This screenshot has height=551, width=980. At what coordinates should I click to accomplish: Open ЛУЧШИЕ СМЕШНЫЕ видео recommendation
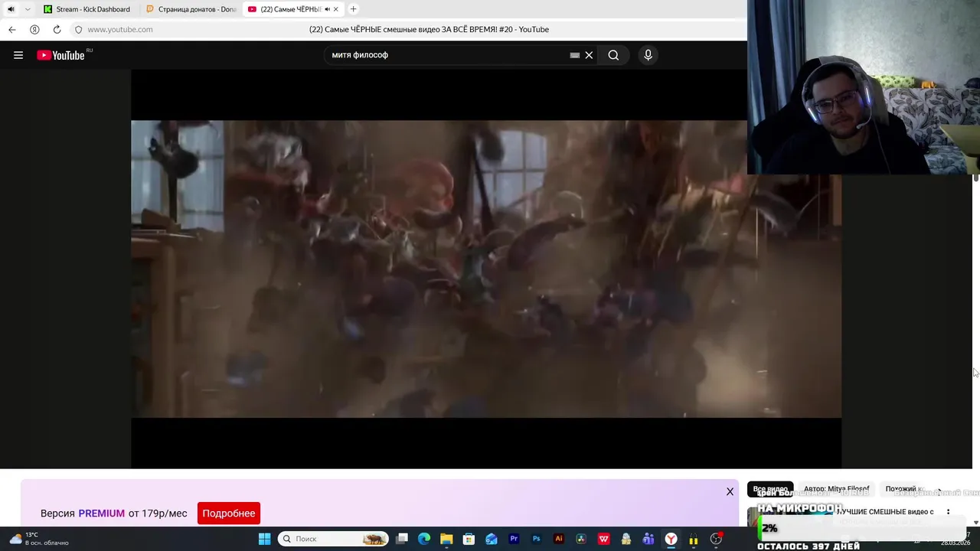coord(885,512)
